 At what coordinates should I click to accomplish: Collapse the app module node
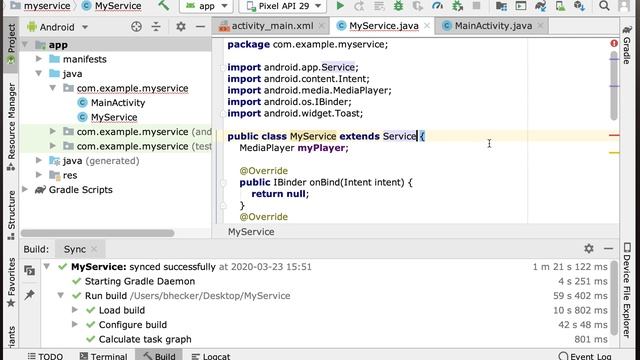(25, 44)
